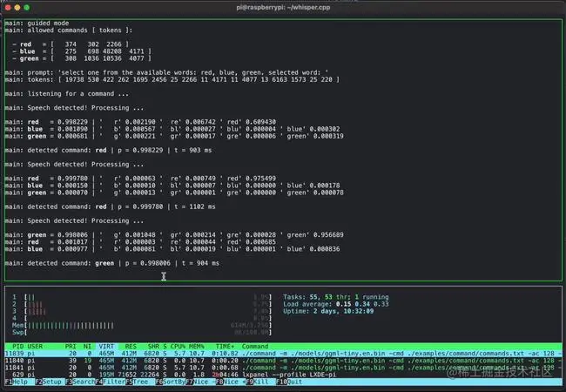Screen dimensions: 566x392
Task: Click the 'red = 0.001017' probability line
Action: click(x=140, y=242)
